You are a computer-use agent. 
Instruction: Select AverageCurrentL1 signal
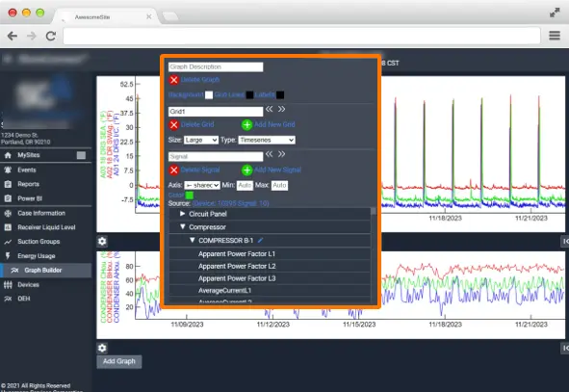pyautogui.click(x=270, y=290)
